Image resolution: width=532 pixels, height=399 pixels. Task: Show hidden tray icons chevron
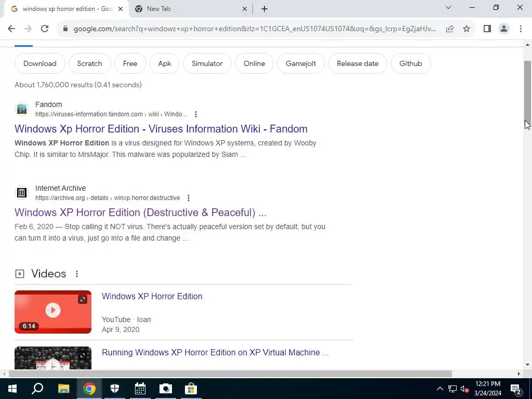pyautogui.click(x=440, y=389)
